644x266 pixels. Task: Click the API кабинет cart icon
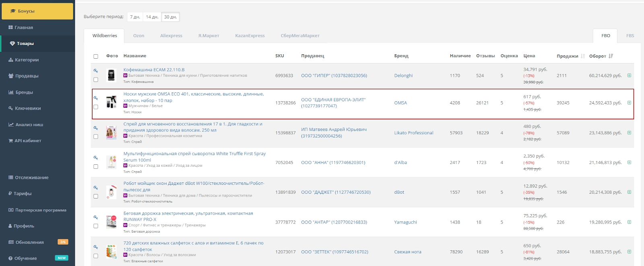(11, 141)
